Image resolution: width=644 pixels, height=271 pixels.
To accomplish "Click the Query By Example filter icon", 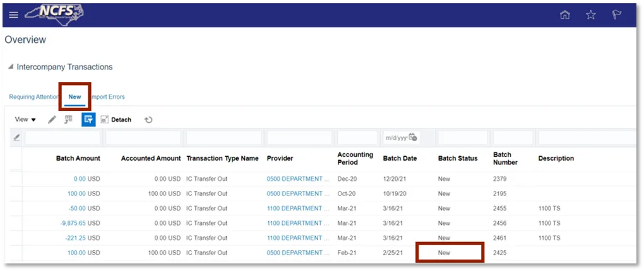I will (88, 119).
